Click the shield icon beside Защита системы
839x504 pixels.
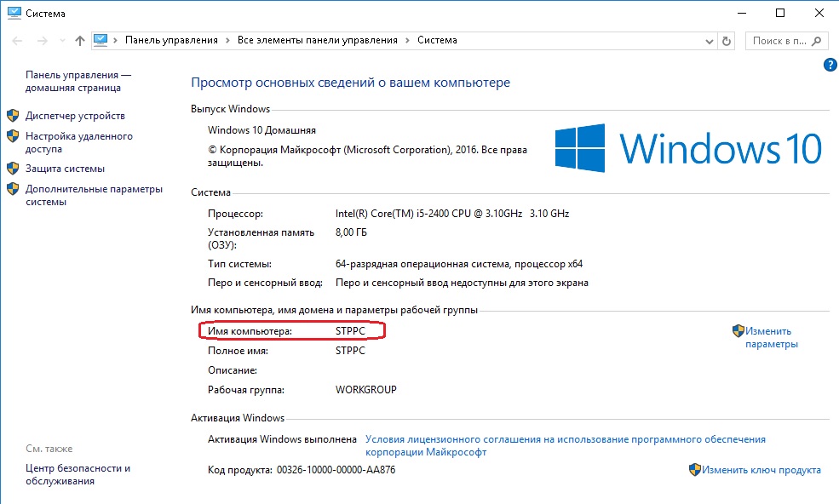[x=13, y=168]
